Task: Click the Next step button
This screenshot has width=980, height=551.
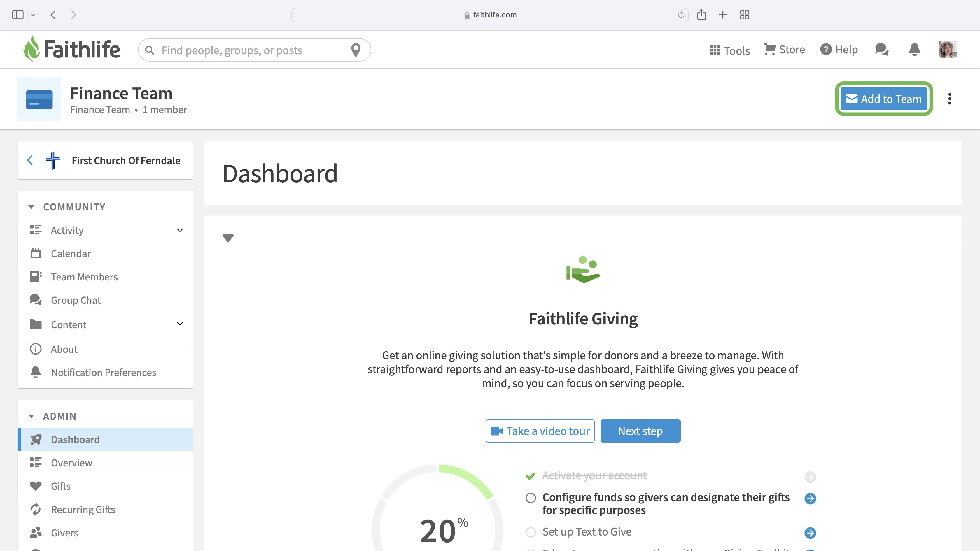Action: (x=640, y=431)
